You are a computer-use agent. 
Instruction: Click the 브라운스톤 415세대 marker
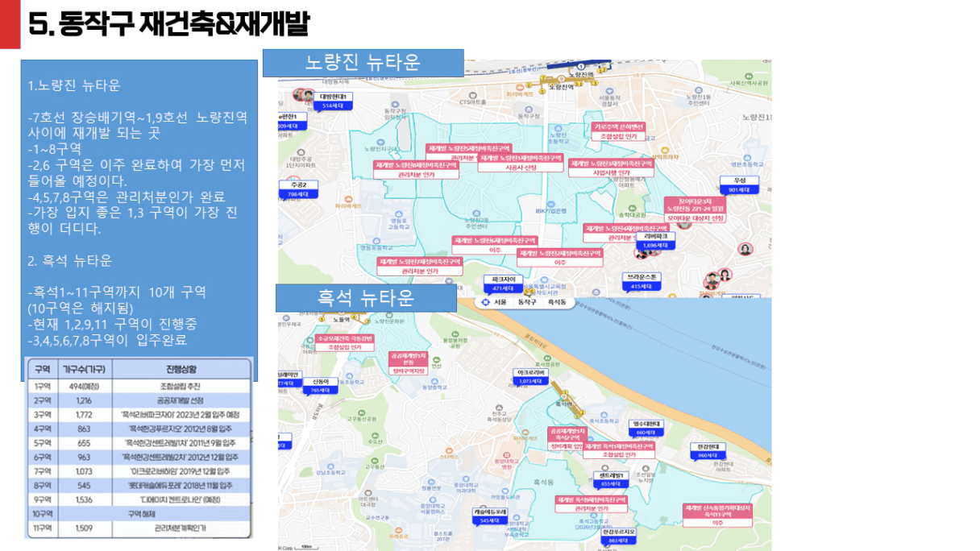click(x=643, y=281)
